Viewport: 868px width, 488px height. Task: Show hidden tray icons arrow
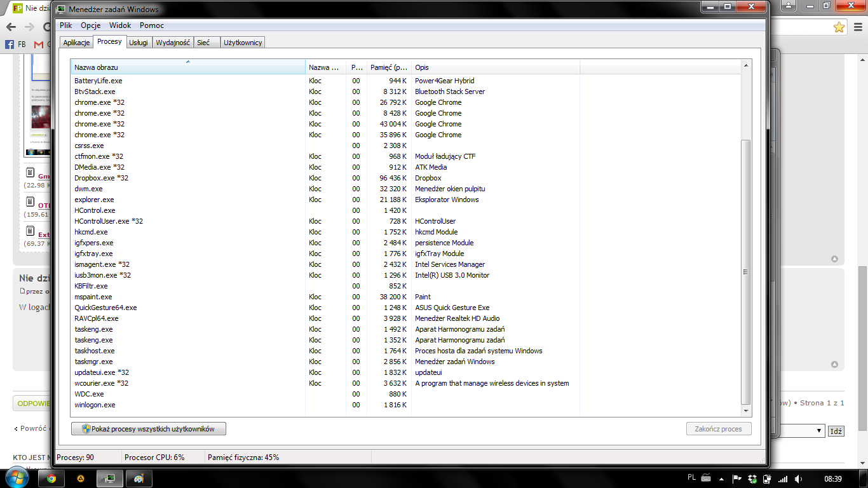(x=721, y=478)
